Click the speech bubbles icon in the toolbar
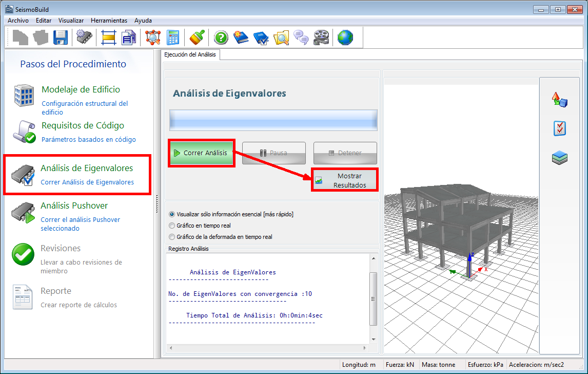The height and width of the screenshot is (374, 588). 302,38
